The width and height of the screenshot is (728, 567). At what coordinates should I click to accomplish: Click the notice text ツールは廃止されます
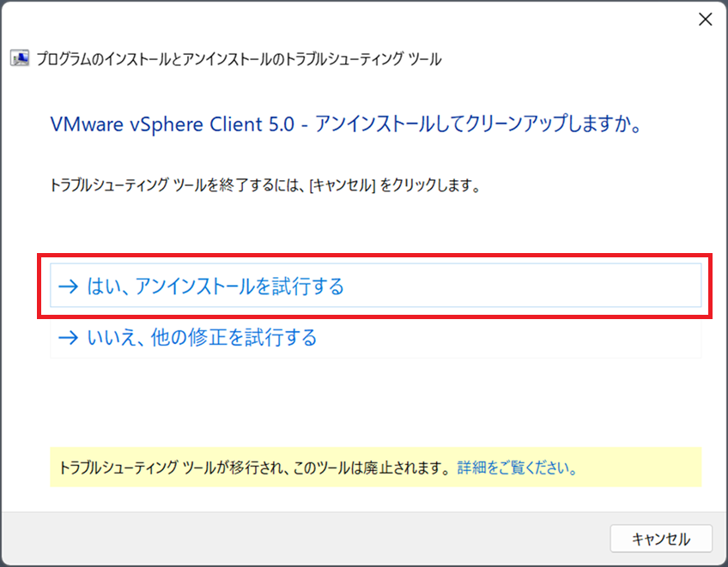(382, 467)
